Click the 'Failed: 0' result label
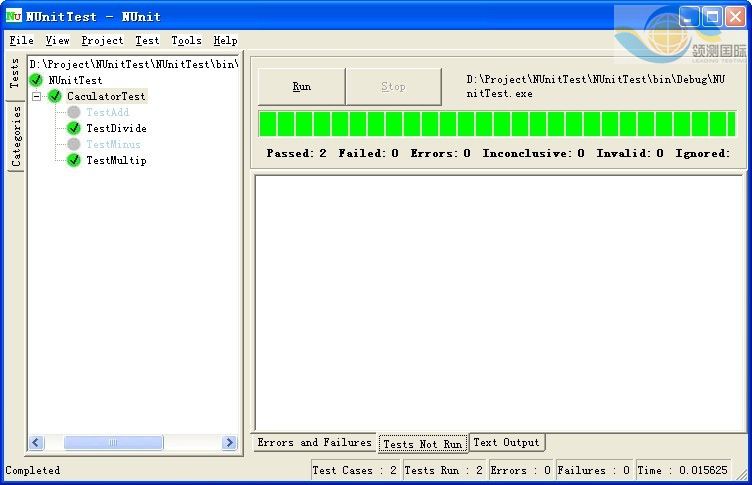 click(368, 153)
